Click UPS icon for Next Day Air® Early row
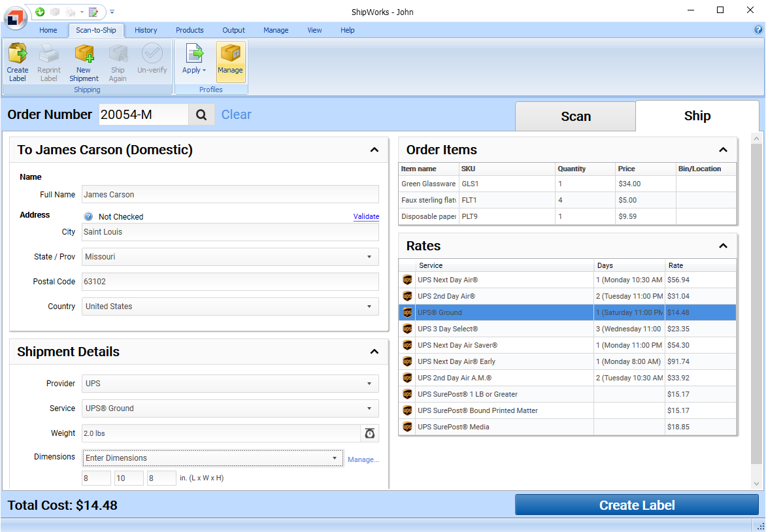The height and width of the screenshot is (532, 766). point(407,361)
